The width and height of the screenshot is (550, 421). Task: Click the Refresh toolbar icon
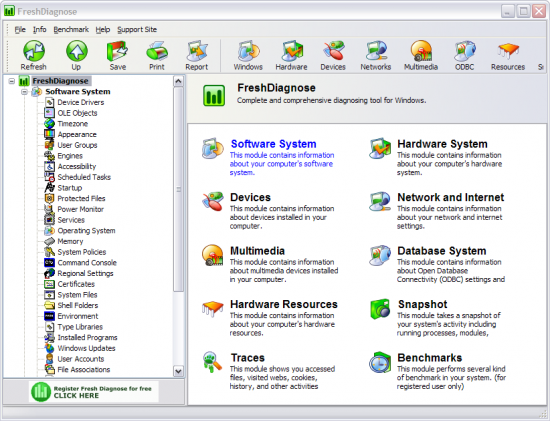[34, 51]
